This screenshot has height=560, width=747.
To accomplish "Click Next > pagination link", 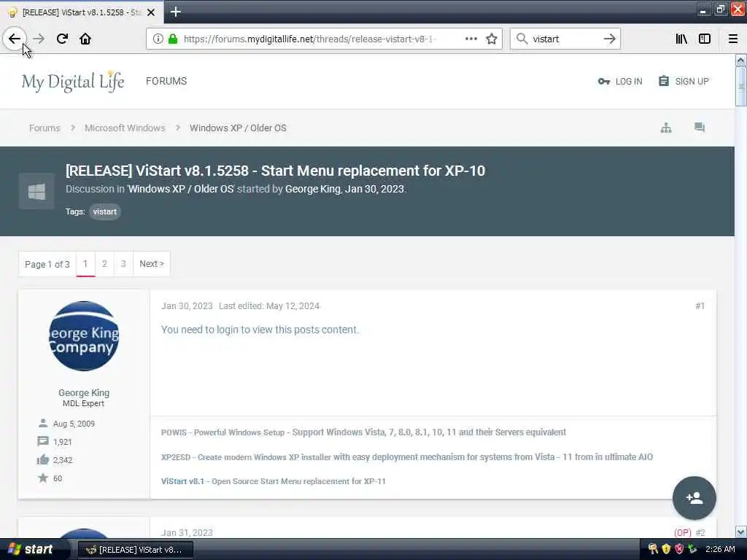I will tap(152, 263).
